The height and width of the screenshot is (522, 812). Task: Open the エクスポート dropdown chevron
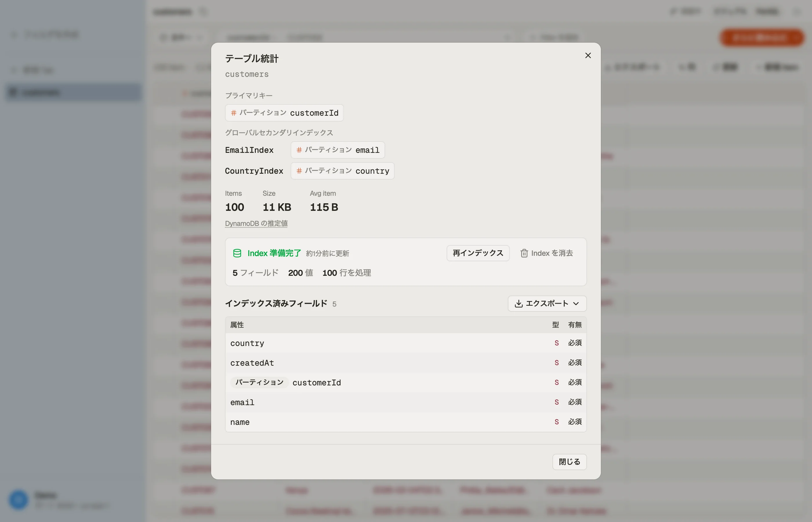(x=576, y=304)
